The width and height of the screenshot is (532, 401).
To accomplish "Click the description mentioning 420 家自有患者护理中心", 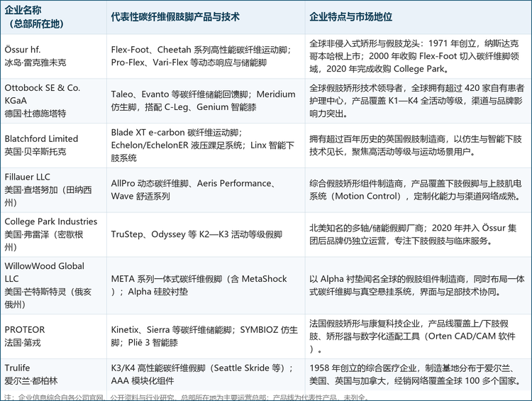I will (418, 101).
